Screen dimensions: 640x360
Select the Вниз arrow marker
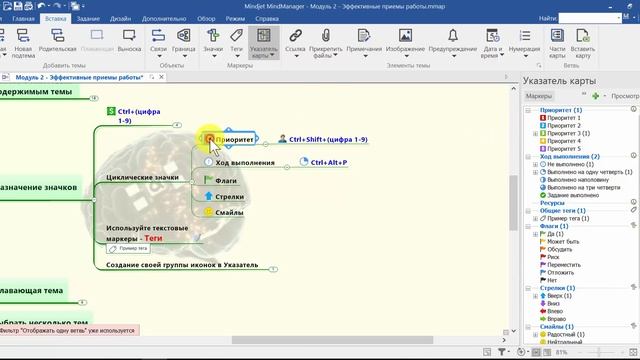tap(549, 304)
